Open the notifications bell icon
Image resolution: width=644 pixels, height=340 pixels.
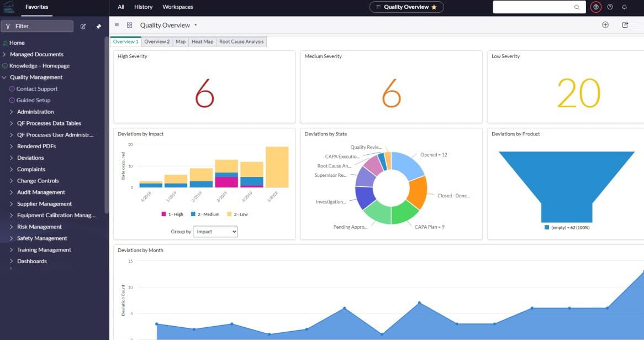(624, 7)
